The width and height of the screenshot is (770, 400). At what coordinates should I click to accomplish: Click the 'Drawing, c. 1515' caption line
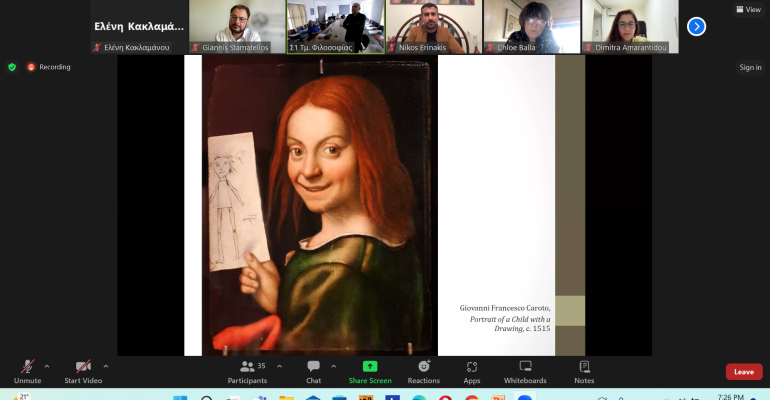(x=522, y=328)
